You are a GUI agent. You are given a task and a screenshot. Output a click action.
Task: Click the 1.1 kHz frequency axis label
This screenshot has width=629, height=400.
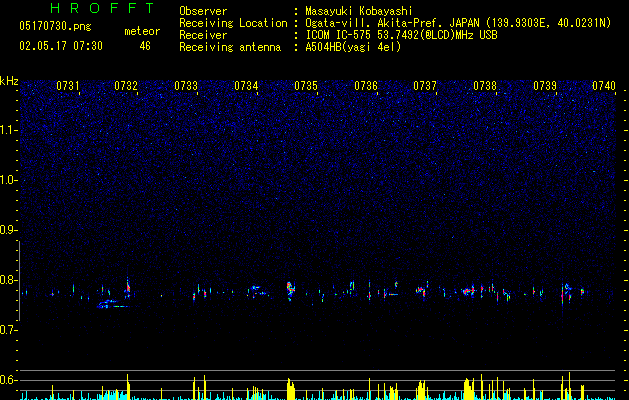pos(9,130)
